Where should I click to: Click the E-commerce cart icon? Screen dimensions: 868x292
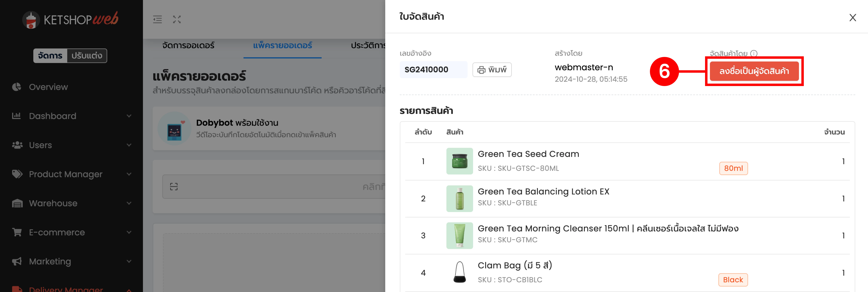(17, 232)
